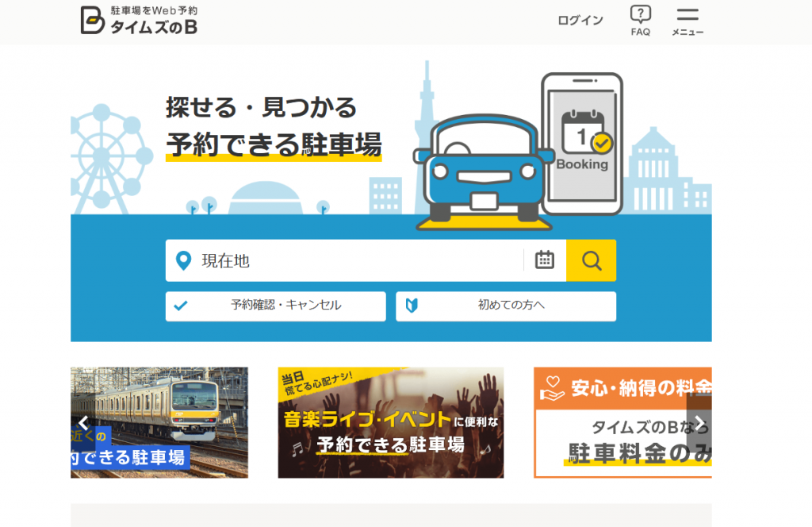Focus the 現在地 search input field
The image size is (812, 527).
point(344,260)
